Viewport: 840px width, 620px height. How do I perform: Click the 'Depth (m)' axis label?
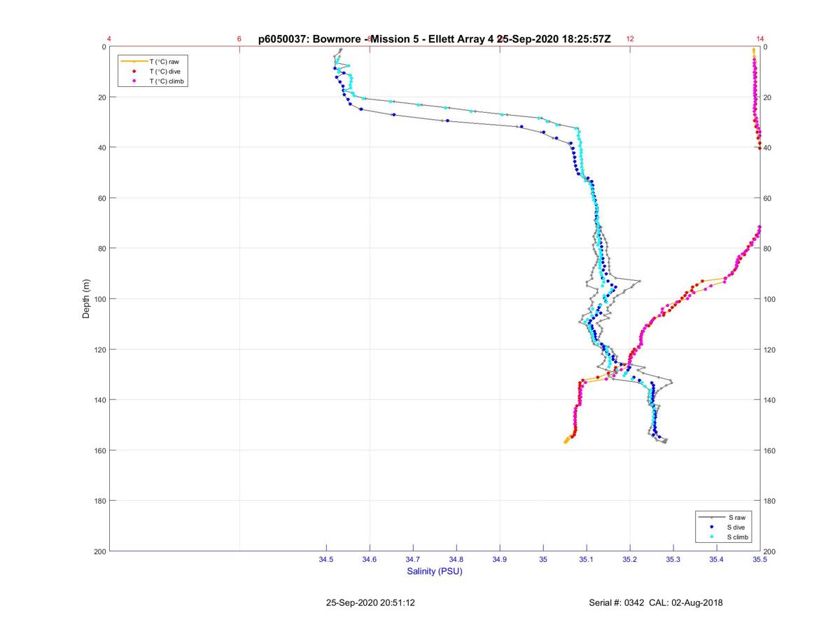point(86,298)
